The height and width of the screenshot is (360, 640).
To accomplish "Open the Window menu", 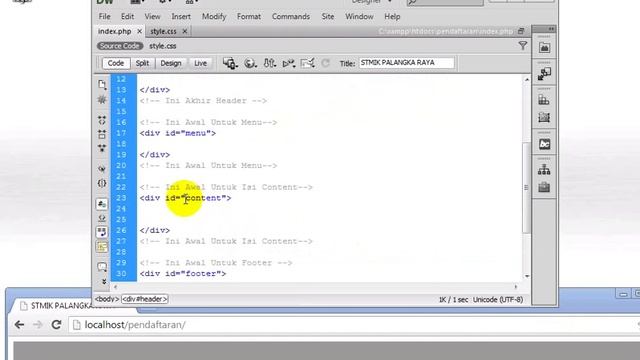I will pos(359,17).
